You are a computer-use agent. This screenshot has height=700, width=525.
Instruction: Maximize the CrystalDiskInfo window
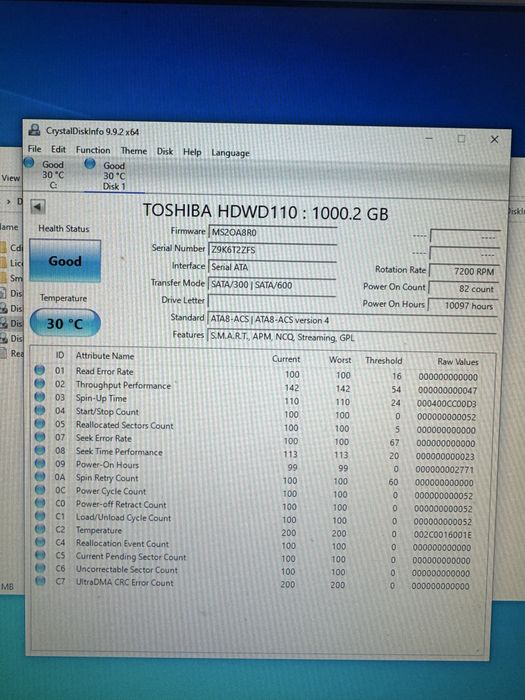point(462,139)
